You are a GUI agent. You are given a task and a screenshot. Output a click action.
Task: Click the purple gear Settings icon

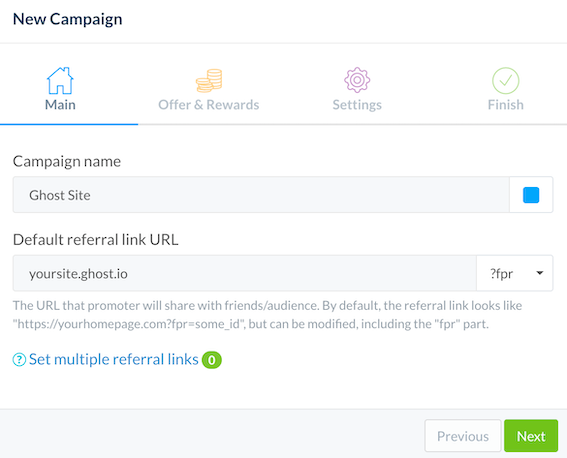tap(357, 80)
